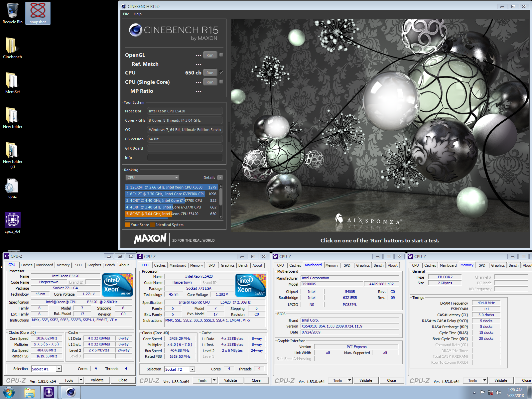Switch to Cinebench taskbar button
This screenshot has height=399, width=532.
tap(71, 393)
